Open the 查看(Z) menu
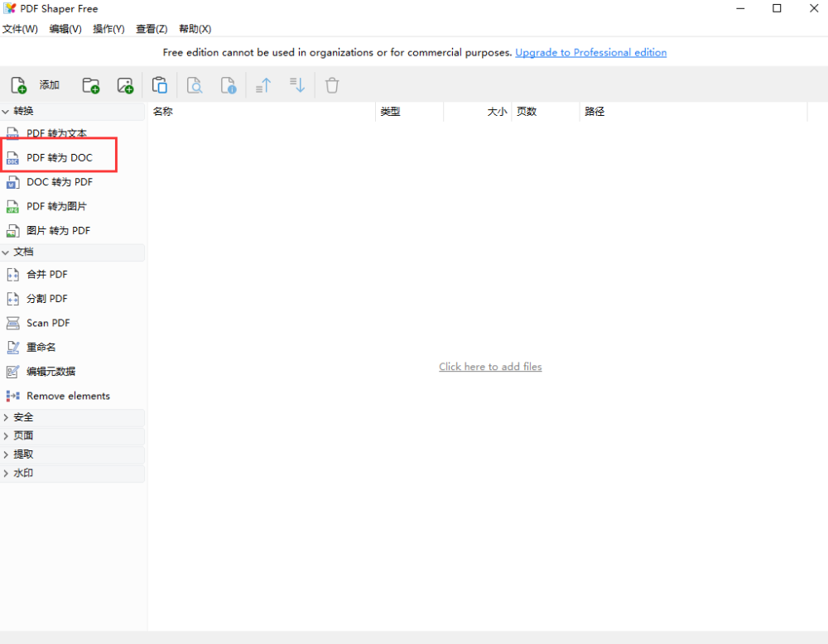828x644 pixels. 152,29
